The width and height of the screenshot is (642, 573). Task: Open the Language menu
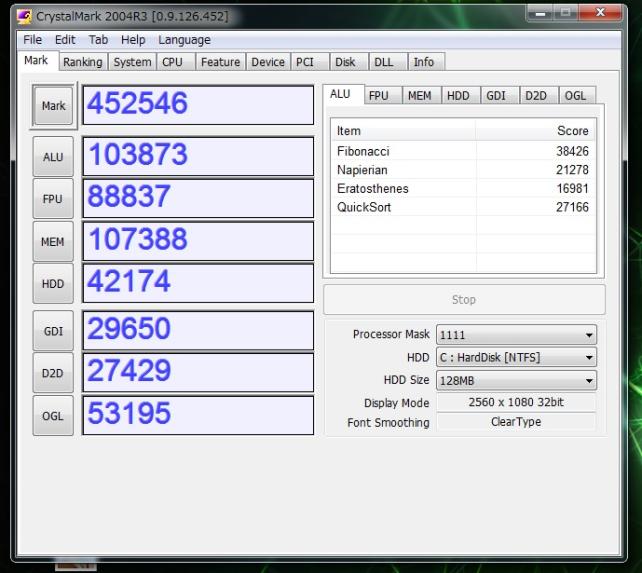[184, 40]
